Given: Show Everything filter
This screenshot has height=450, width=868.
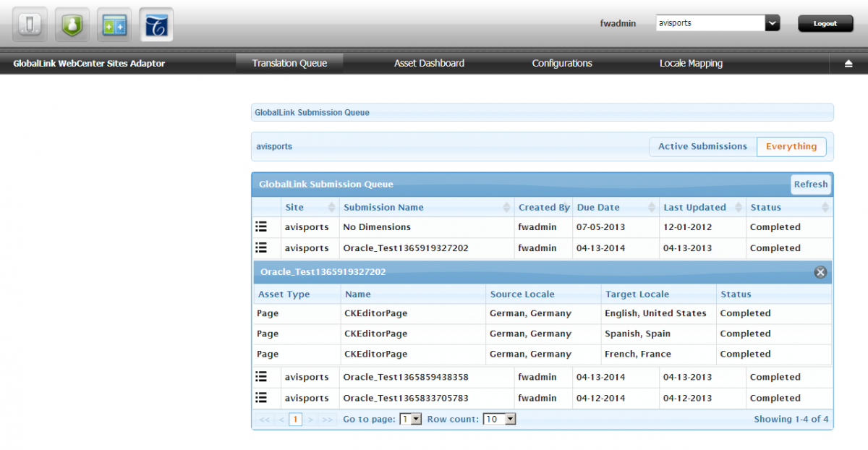Looking at the screenshot, I should (x=791, y=146).
